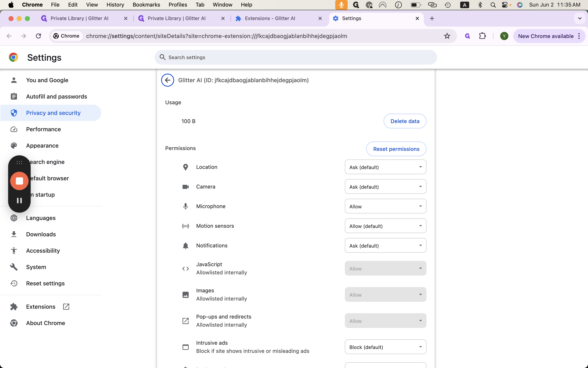Screen dimensions: 588x368
Task: Open tab search chevron
Action: coord(579,18)
